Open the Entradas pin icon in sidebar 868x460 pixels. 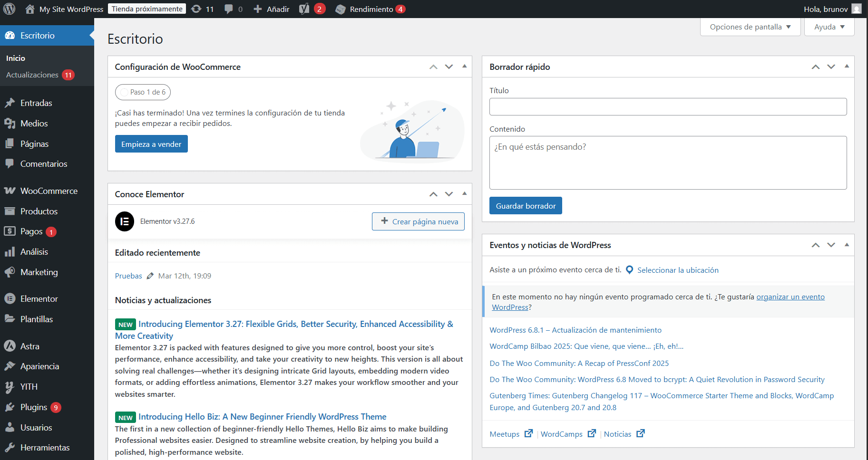click(x=10, y=103)
